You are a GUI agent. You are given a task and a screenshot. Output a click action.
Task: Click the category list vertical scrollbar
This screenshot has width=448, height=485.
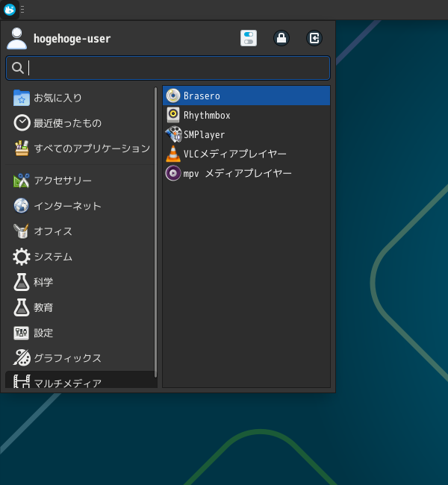click(156, 231)
